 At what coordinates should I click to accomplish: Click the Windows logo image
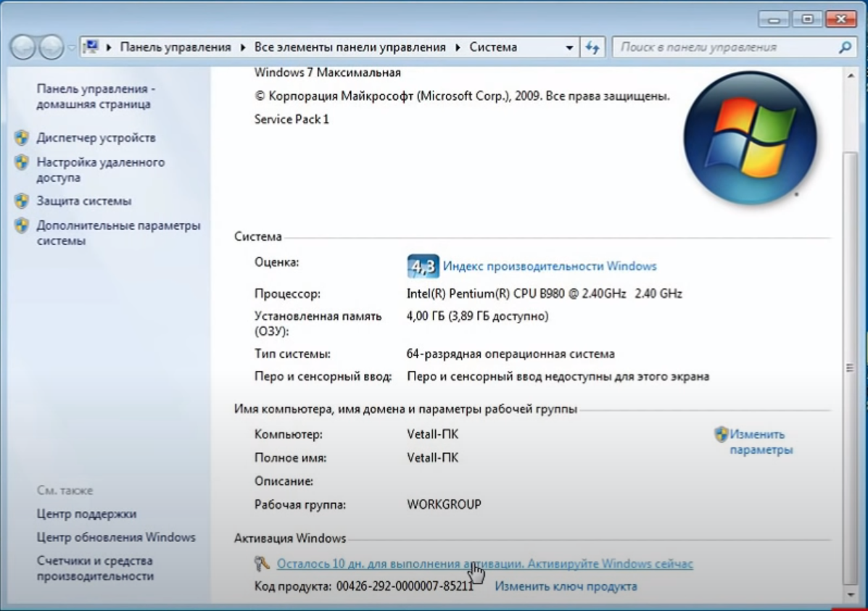point(750,138)
